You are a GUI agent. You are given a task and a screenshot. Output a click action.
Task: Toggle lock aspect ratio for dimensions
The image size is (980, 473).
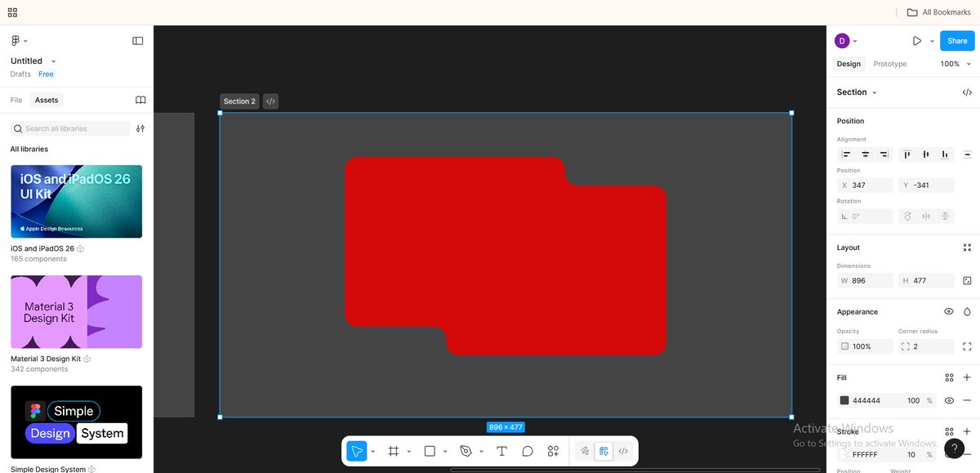[967, 280]
